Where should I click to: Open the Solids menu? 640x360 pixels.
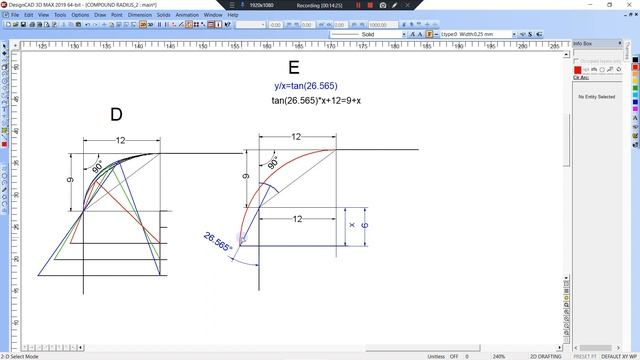[164, 15]
